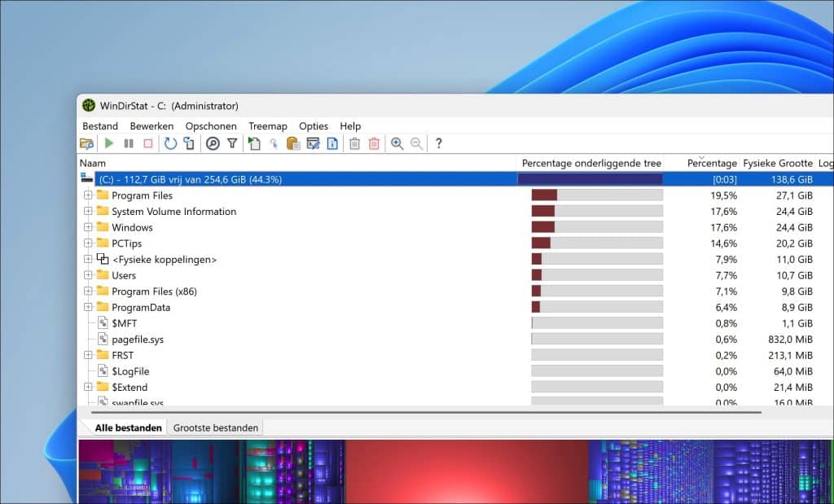Click the $LogFile file icon

click(103, 370)
